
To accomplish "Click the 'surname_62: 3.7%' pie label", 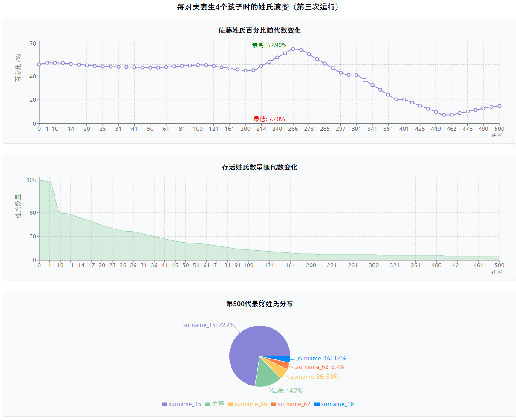I will 320,367.
